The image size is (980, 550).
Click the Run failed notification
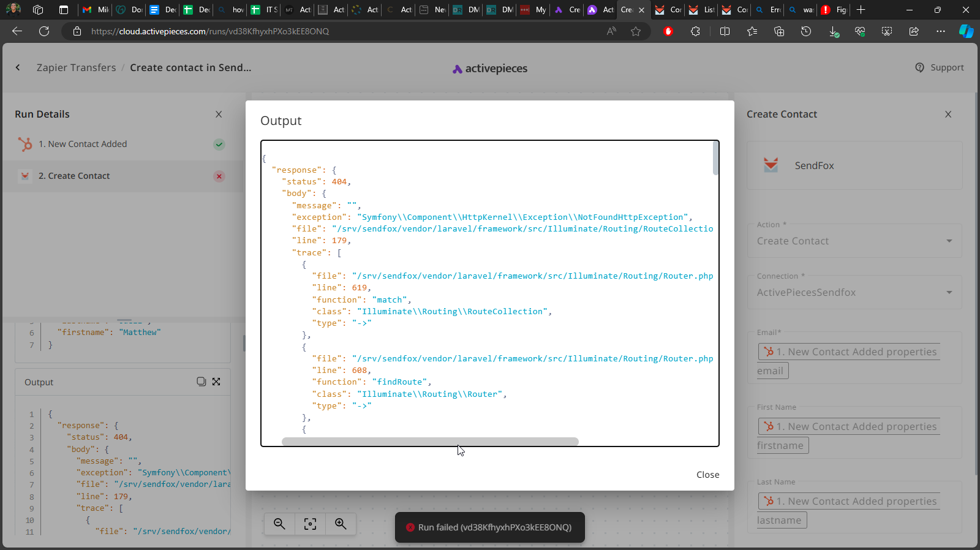coord(490,527)
